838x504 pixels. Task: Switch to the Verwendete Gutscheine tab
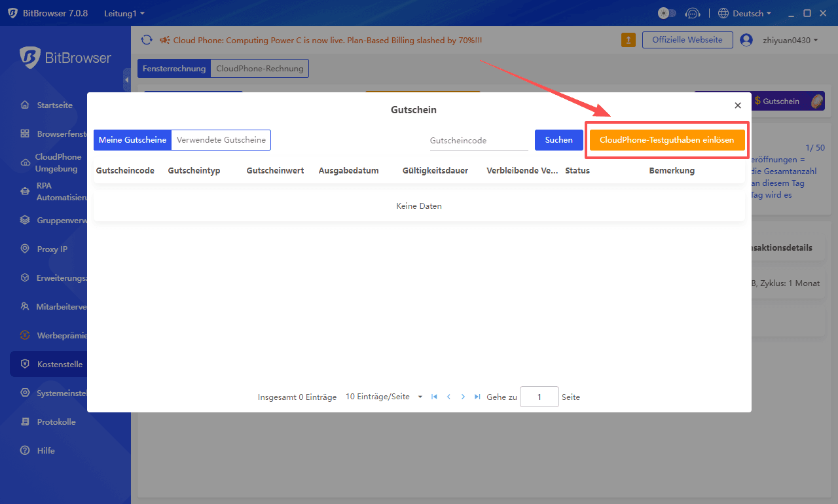pyautogui.click(x=221, y=139)
